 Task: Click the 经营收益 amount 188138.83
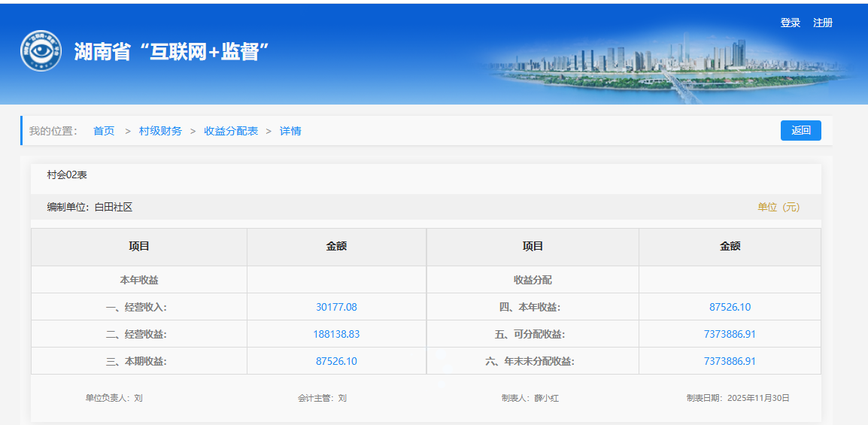336,334
